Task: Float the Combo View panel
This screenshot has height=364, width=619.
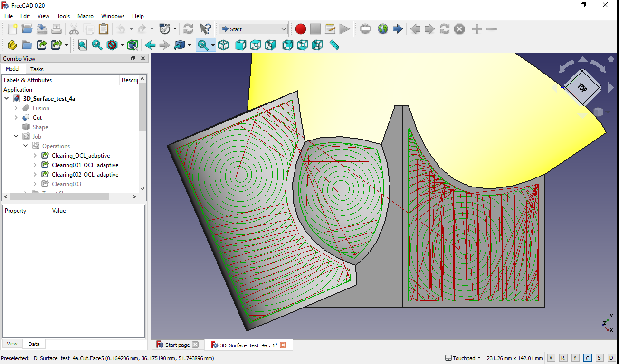Action: point(133,58)
